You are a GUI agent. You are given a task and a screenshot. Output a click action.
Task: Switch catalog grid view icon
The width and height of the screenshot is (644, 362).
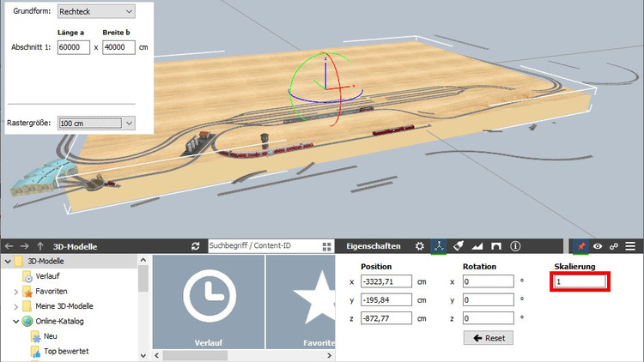click(x=327, y=246)
